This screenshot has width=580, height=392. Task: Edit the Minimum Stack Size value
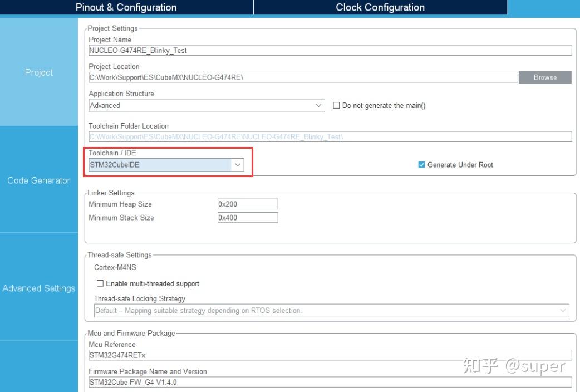(x=248, y=217)
